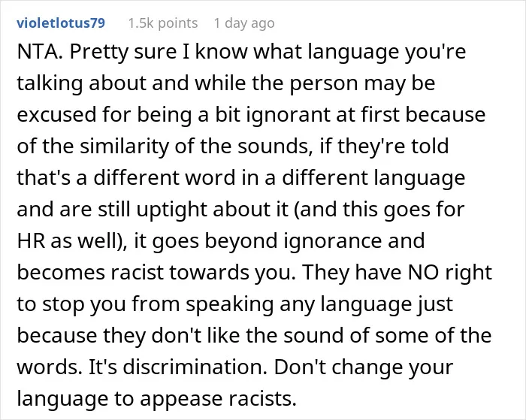Screen dimensions: 526x420
Task: Click the 1.5k points score label
Action: (x=163, y=23)
